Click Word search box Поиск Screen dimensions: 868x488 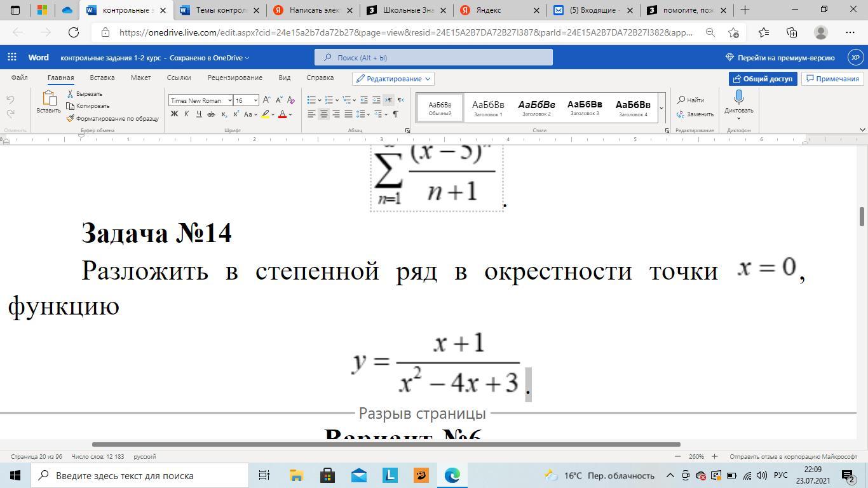pyautogui.click(x=433, y=57)
